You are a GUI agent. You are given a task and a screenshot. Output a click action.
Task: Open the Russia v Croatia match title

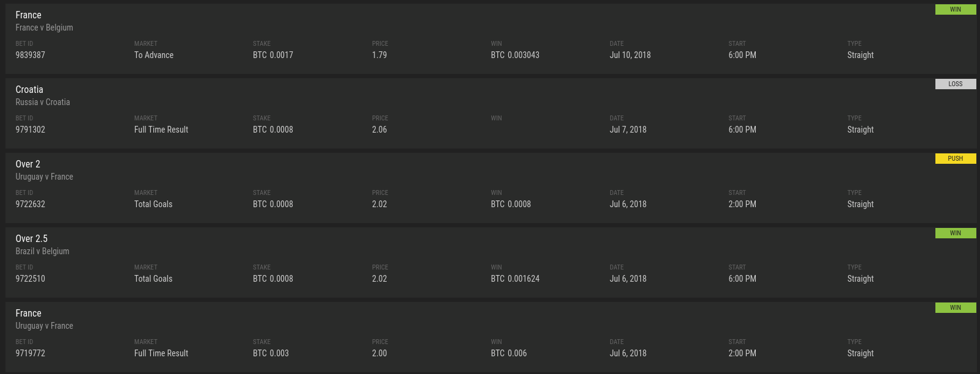43,102
